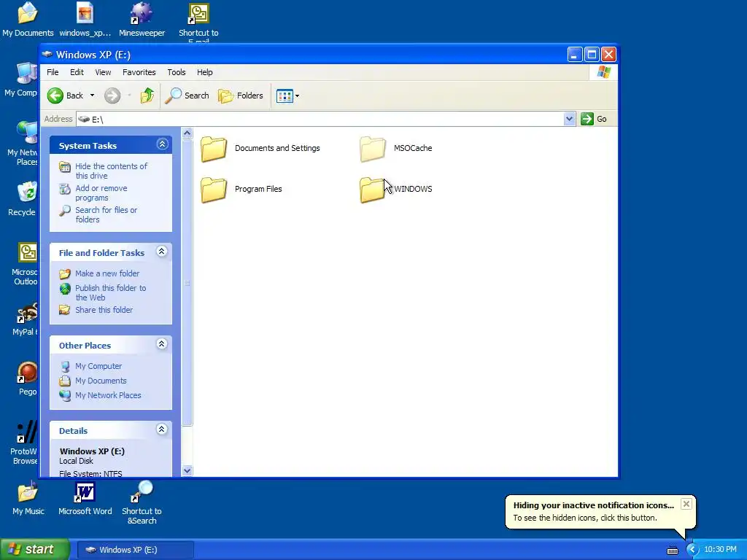Open the Back button history dropdown arrow
Screen dimensions: 747x560
pos(92,96)
